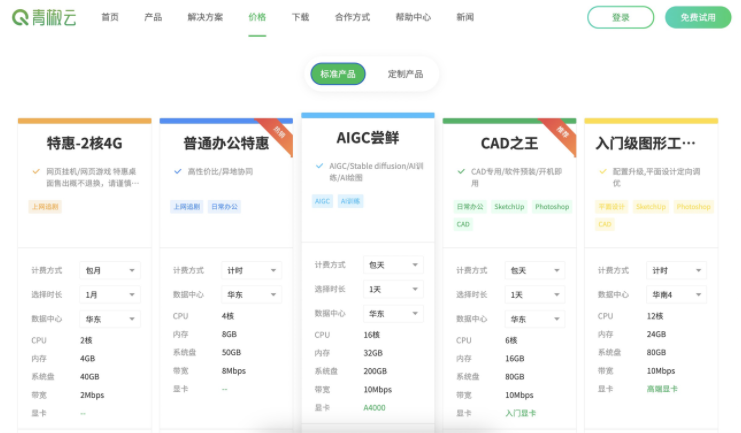This screenshot has height=433, width=741.
Task: Open 计费方式 dropdown in CAD之王 card
Action: (535, 270)
